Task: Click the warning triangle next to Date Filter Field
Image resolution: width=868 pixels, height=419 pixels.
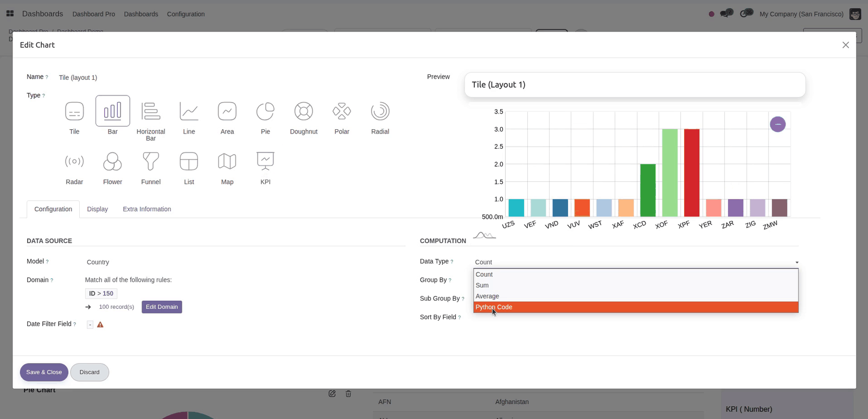Action: click(x=100, y=325)
